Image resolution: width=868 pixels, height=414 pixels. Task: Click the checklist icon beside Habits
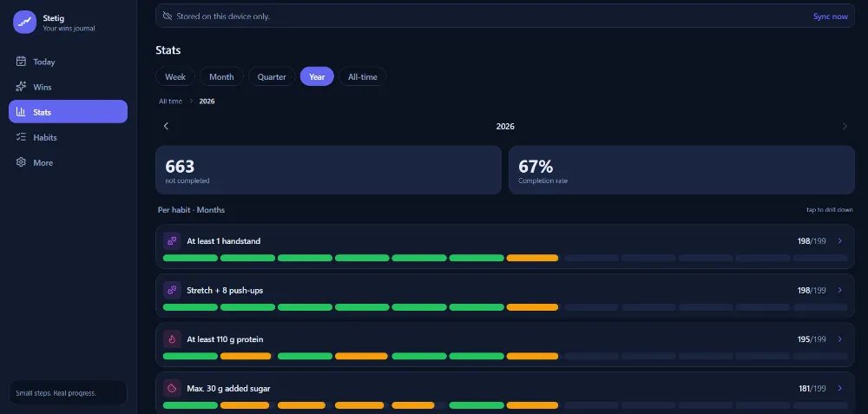(x=21, y=137)
